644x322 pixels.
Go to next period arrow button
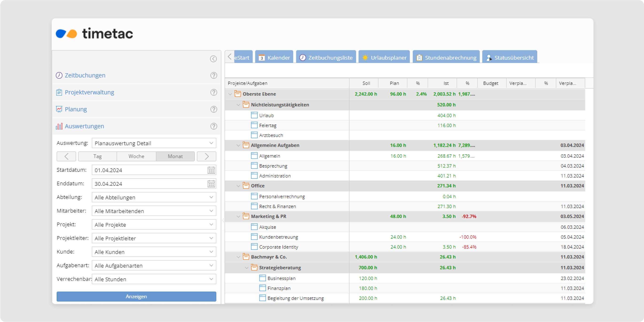(207, 156)
